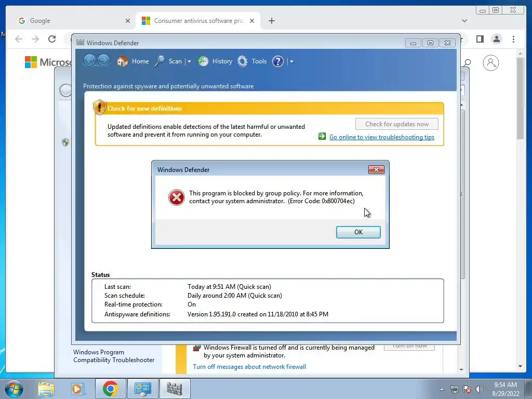The image size is (532, 399).
Task: Click the taskbar clock showing 9:54 AM
Action: (x=506, y=389)
